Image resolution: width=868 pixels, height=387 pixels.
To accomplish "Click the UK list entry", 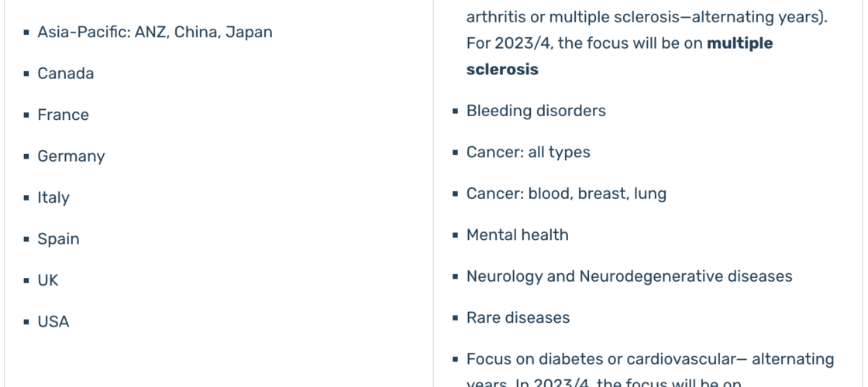I will [x=47, y=280].
